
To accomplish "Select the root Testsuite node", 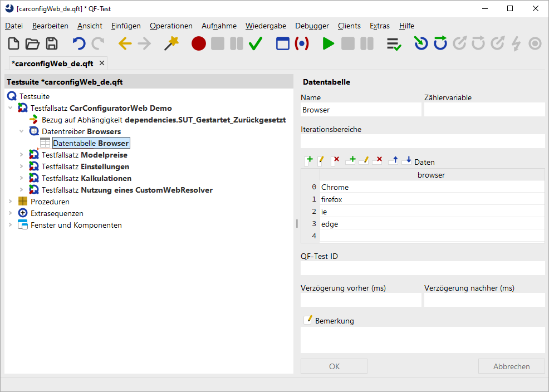I will coord(35,96).
